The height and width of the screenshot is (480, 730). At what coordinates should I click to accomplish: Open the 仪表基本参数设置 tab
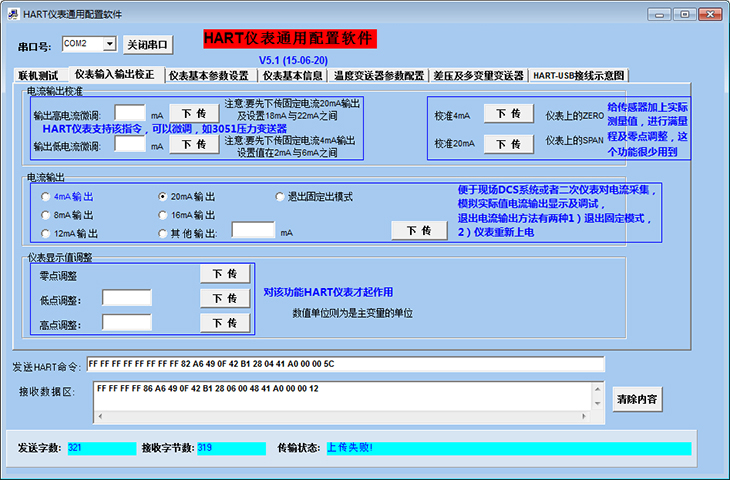point(208,75)
